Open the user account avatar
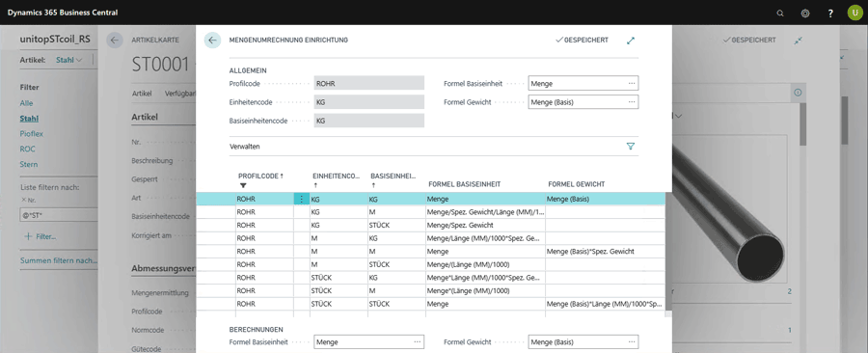Screen dimensions: 868x353 [x=854, y=13]
